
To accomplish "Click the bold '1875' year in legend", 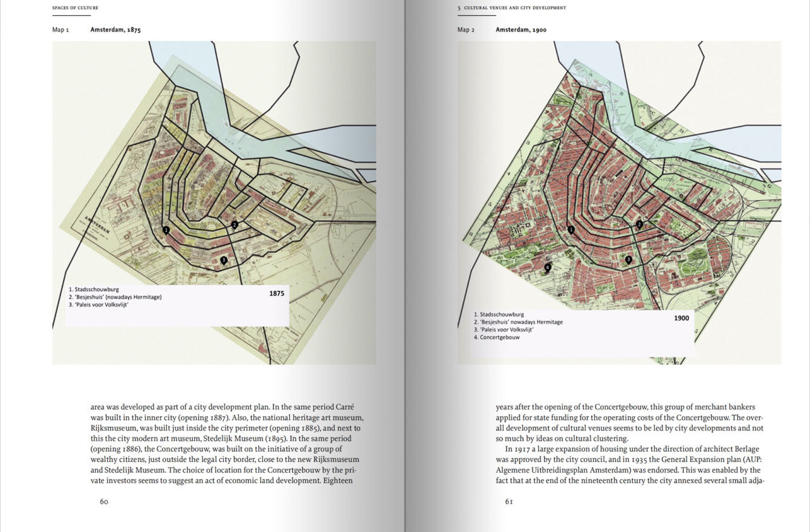I will tap(277, 293).
